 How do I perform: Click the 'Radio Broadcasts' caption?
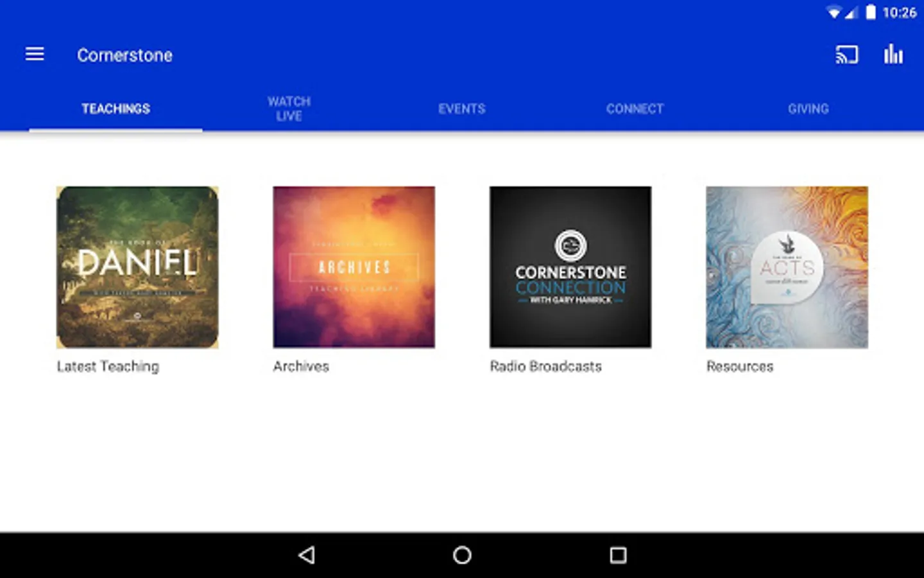(546, 366)
